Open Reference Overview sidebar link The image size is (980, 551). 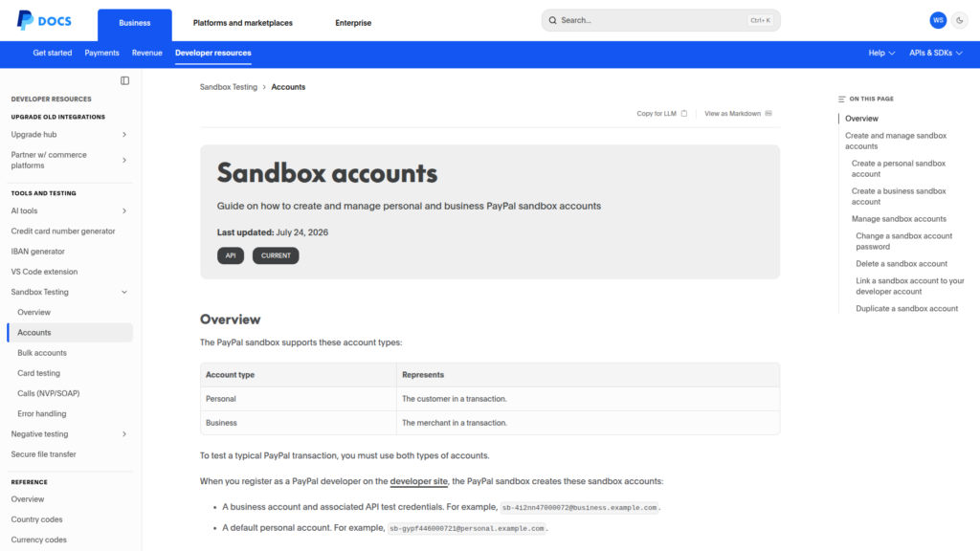point(28,499)
